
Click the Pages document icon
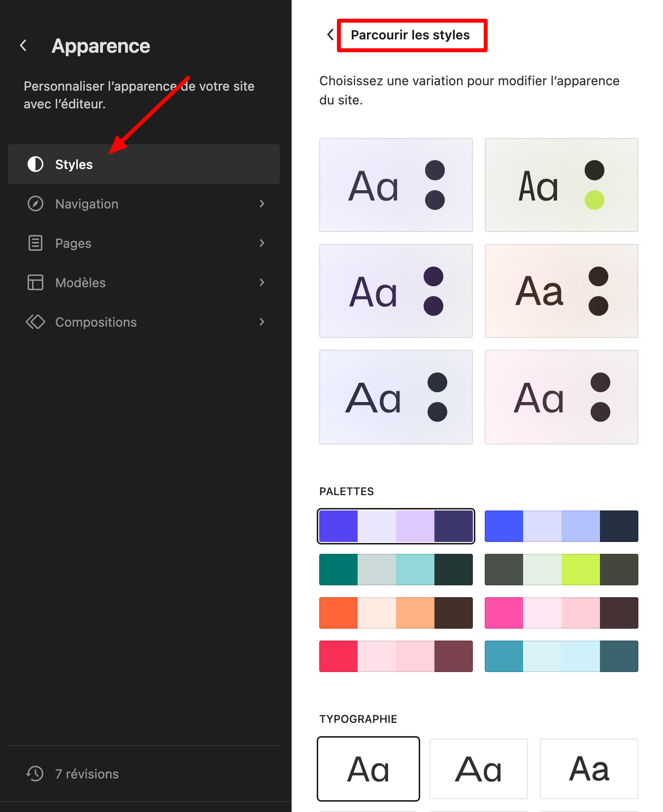click(35, 243)
